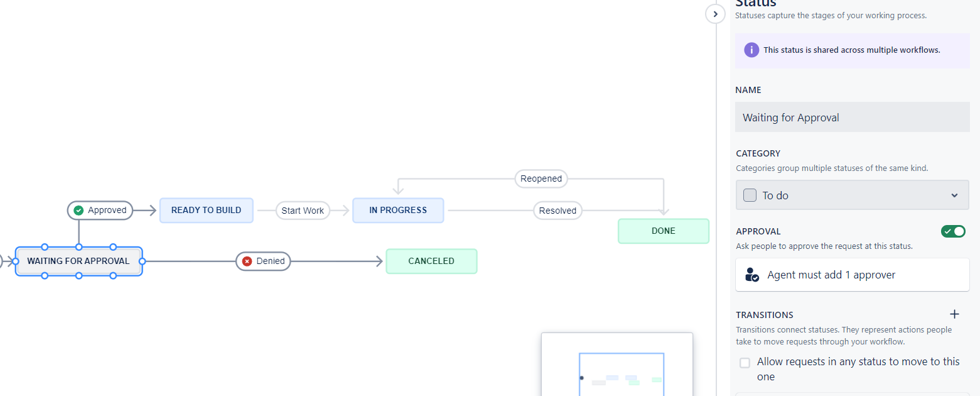Click the shared status info message
Viewport: 980px width, 396px height.
852,50
